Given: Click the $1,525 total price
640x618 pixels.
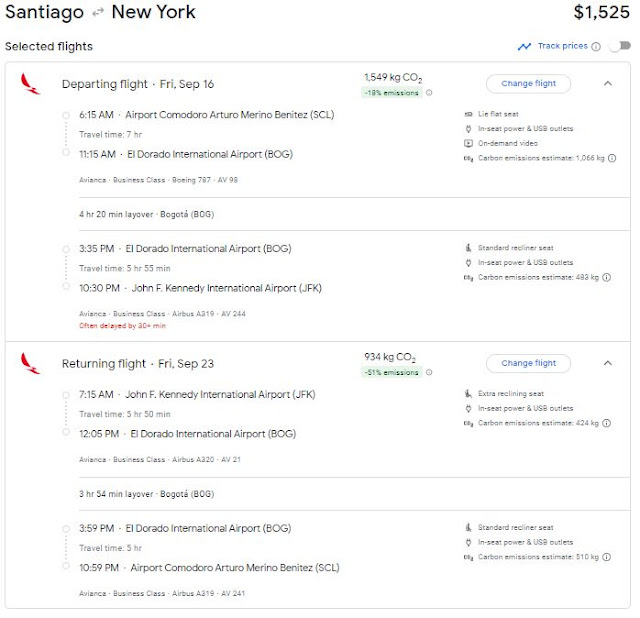Looking at the screenshot, I should 603,13.
